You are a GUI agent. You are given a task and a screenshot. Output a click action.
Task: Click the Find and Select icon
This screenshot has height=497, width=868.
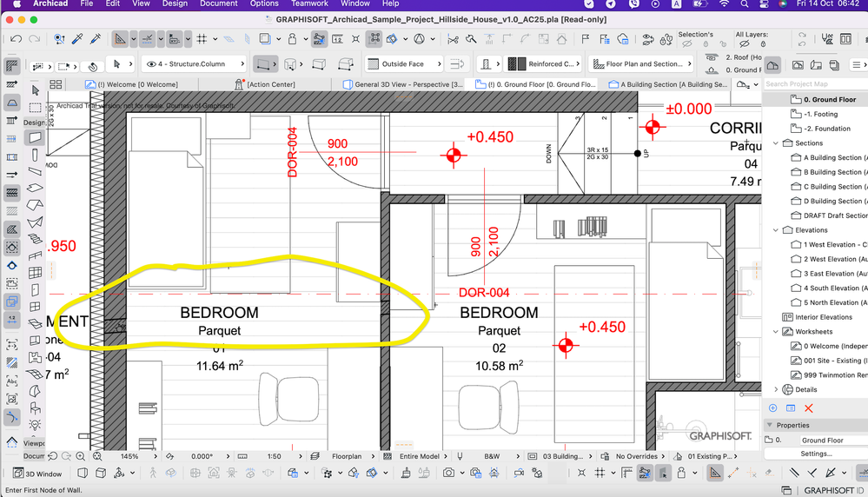tap(59, 39)
